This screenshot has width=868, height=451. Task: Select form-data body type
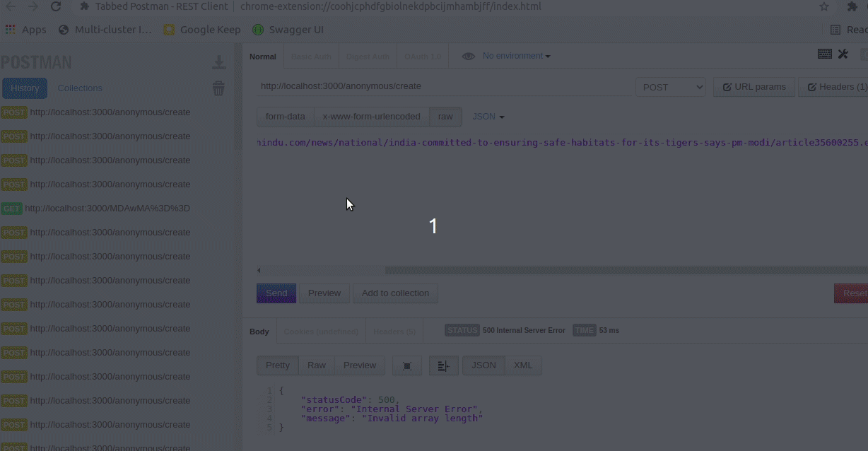(x=286, y=117)
